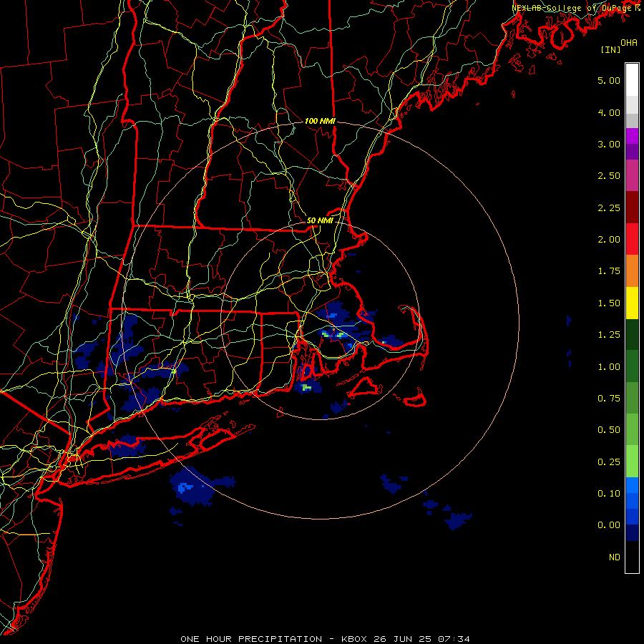Pick the bright red legend swatch beside 2.00

click(632, 239)
